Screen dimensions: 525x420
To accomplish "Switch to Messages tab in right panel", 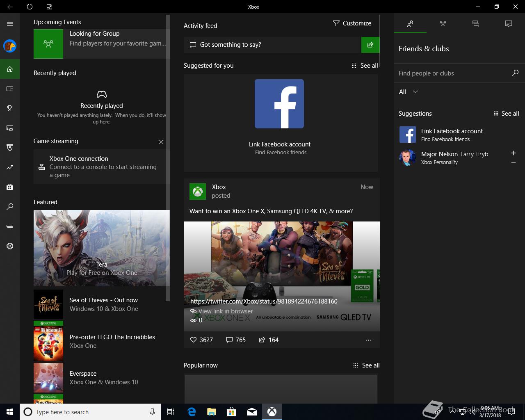I will pos(476,24).
